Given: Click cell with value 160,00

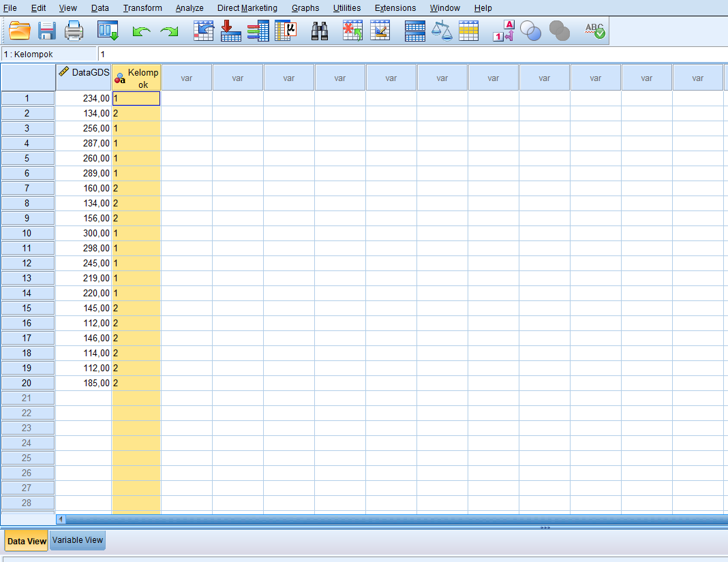Looking at the screenshot, I should click(84, 188).
